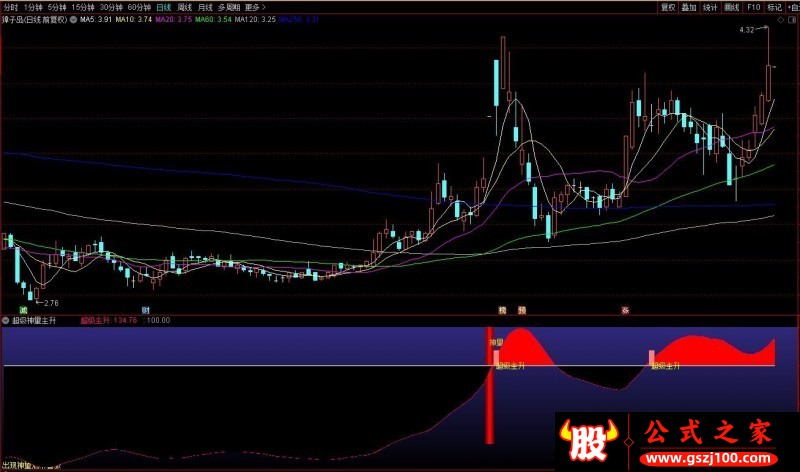Activate the 画线 drawing tools
This screenshot has width=800, height=472.
732,7
